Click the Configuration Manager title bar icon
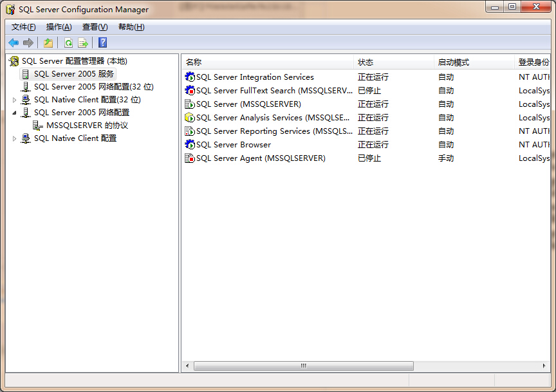The width and height of the screenshot is (556, 392). pyautogui.click(x=11, y=10)
